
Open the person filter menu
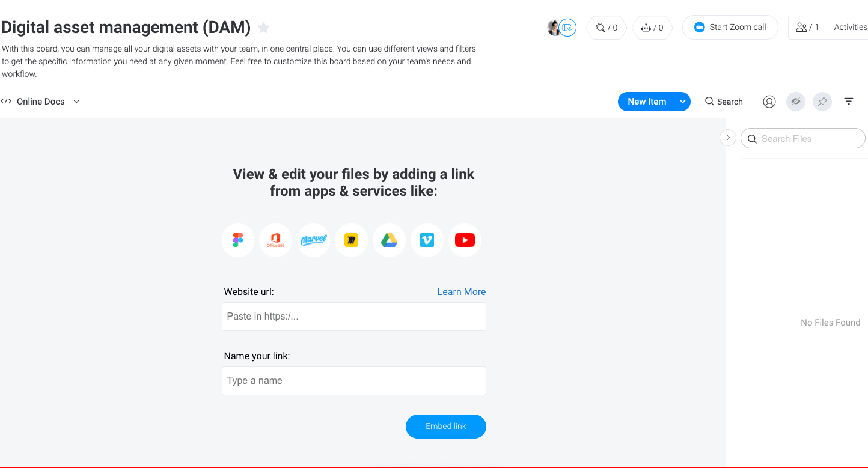(769, 101)
